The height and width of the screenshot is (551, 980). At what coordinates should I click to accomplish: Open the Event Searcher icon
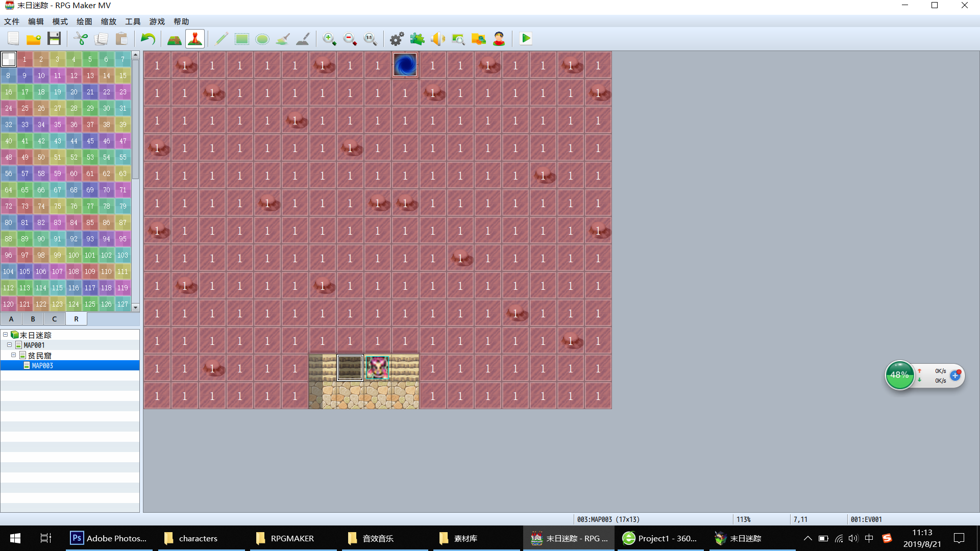(x=458, y=39)
